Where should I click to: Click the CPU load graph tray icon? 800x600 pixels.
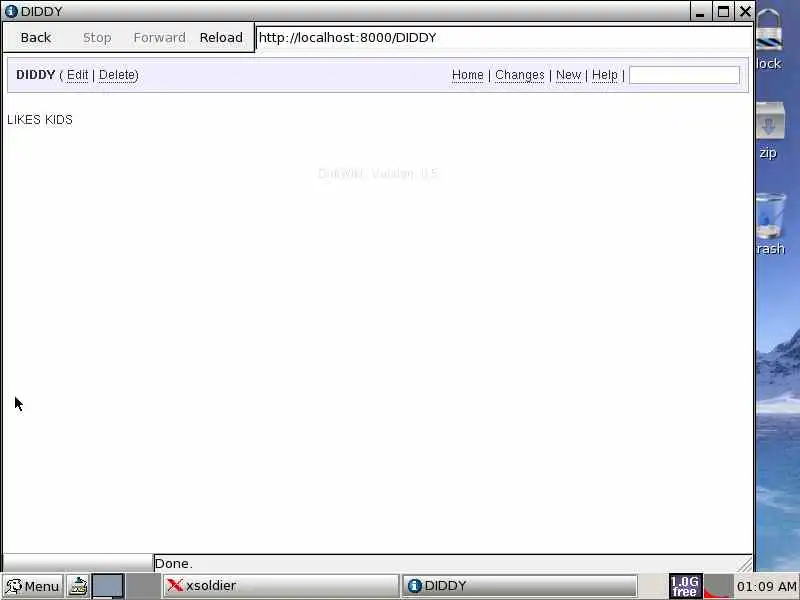point(718,586)
